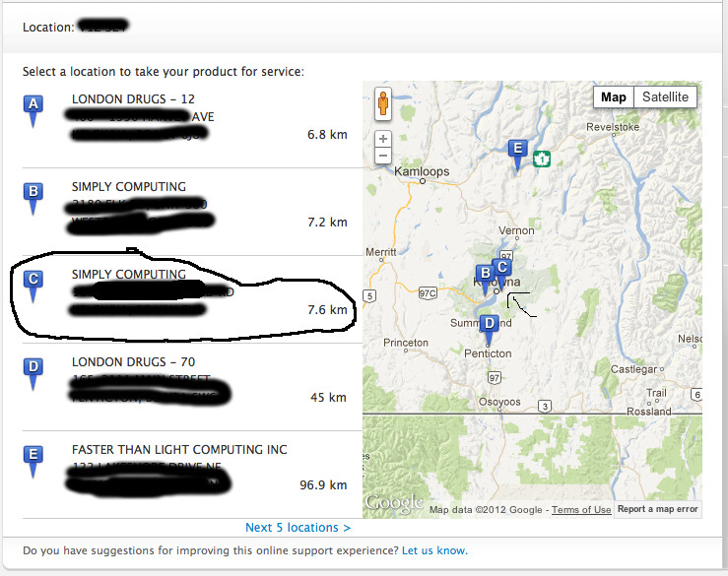Click list marker A for London Drugs 12
Viewport: 728px width, 576px height.
point(33,111)
